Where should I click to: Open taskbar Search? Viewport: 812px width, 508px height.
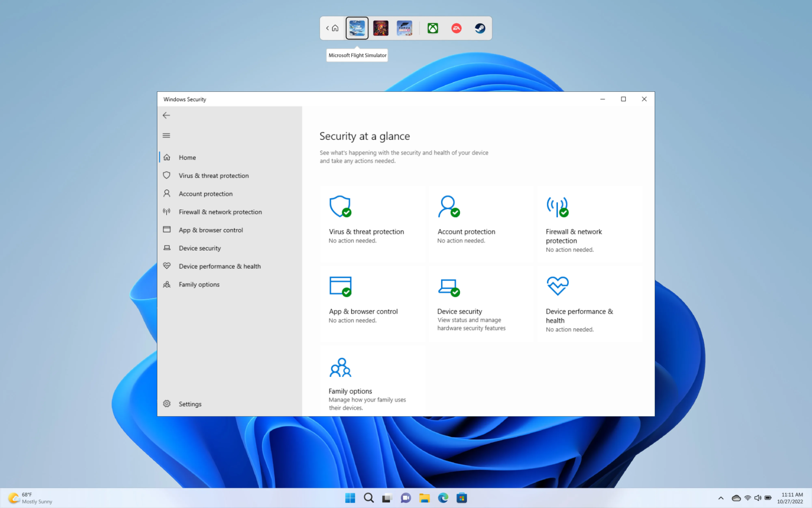pos(369,498)
